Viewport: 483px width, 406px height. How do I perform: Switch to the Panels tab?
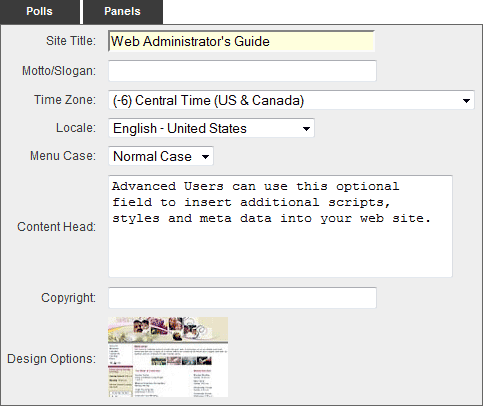point(123,12)
